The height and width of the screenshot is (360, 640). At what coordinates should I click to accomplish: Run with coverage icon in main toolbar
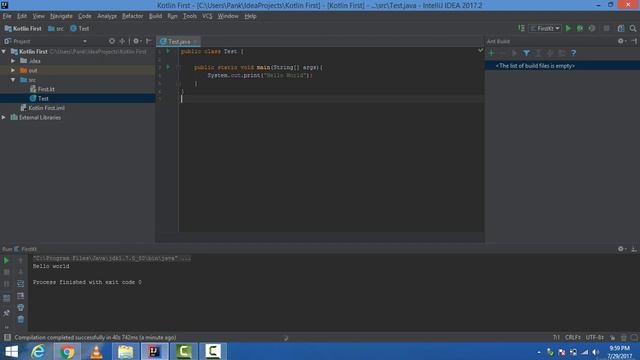(x=592, y=28)
